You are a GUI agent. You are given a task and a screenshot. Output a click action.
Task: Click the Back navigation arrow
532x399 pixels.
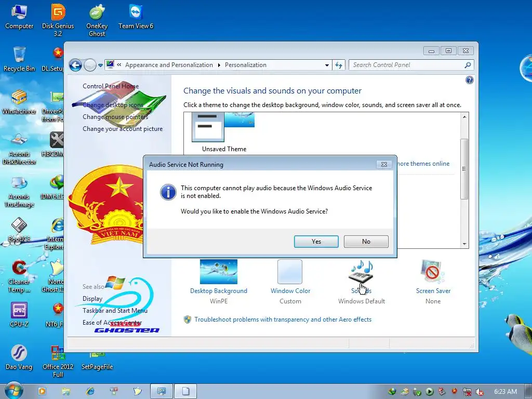click(75, 65)
